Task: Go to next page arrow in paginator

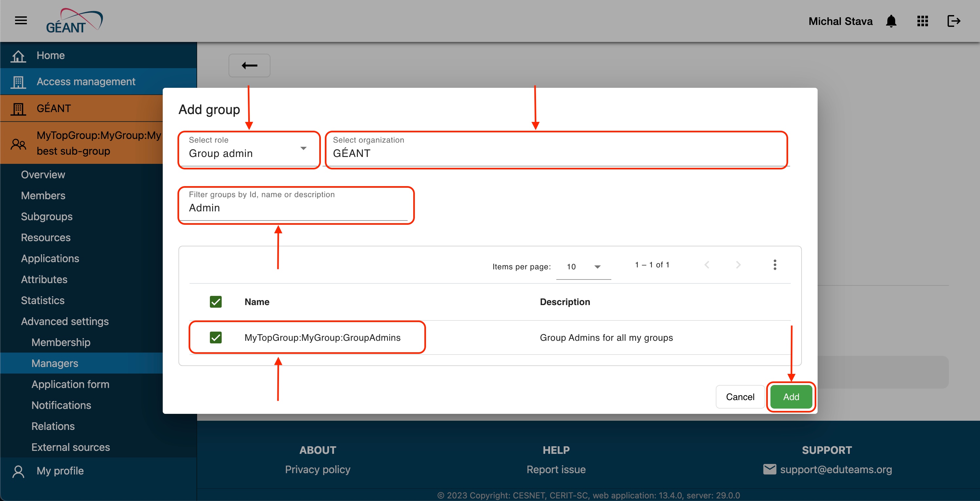Action: [738, 264]
